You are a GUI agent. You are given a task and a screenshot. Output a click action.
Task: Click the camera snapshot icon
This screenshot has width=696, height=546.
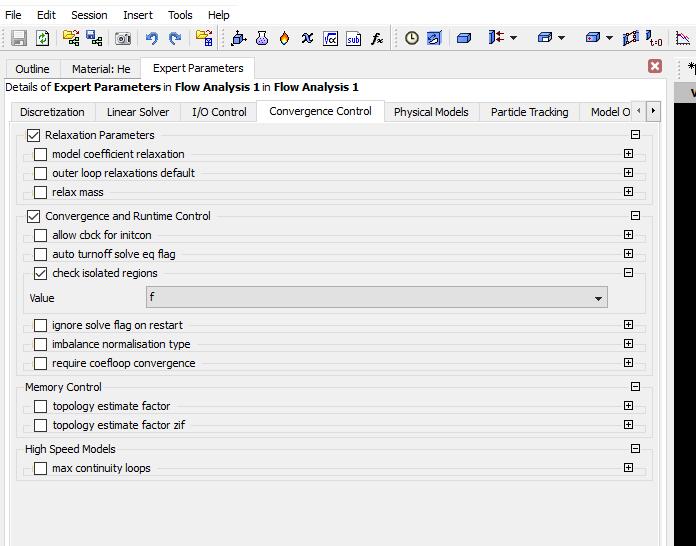[x=123, y=39]
